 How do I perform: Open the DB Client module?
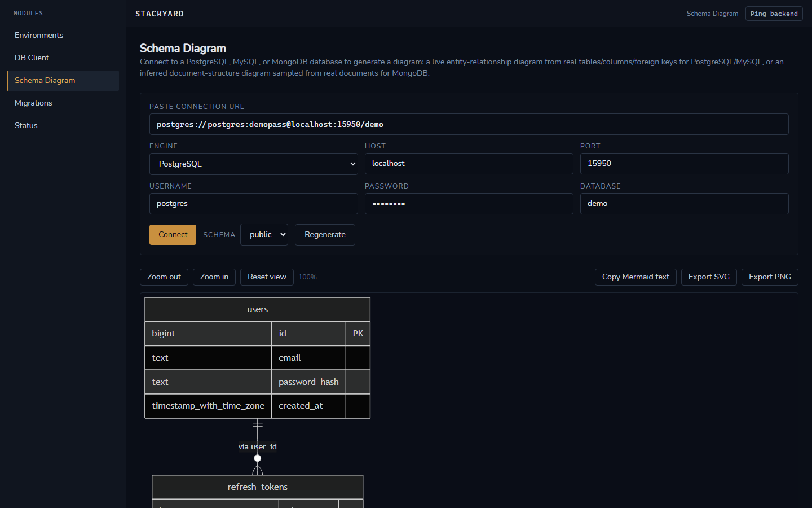tap(63, 58)
